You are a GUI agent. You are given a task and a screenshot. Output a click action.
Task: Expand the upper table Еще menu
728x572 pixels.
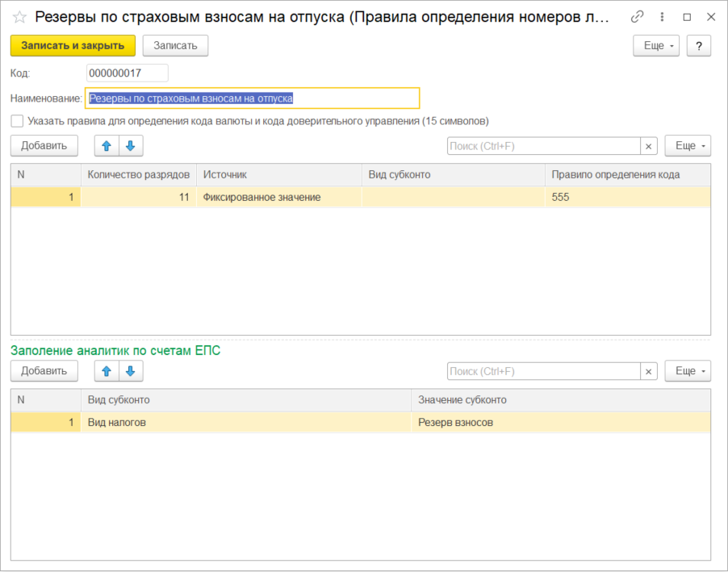[687, 146]
